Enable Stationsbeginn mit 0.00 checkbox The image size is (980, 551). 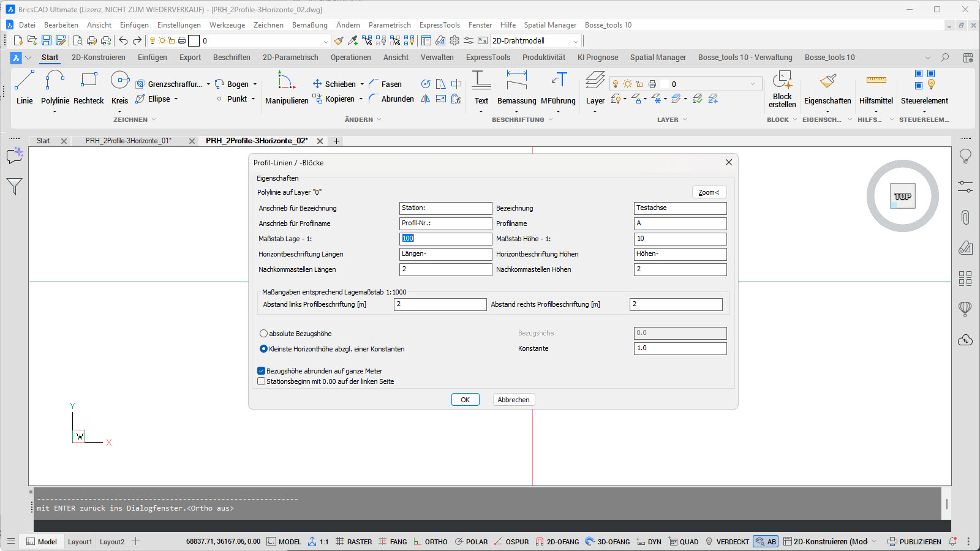click(262, 381)
